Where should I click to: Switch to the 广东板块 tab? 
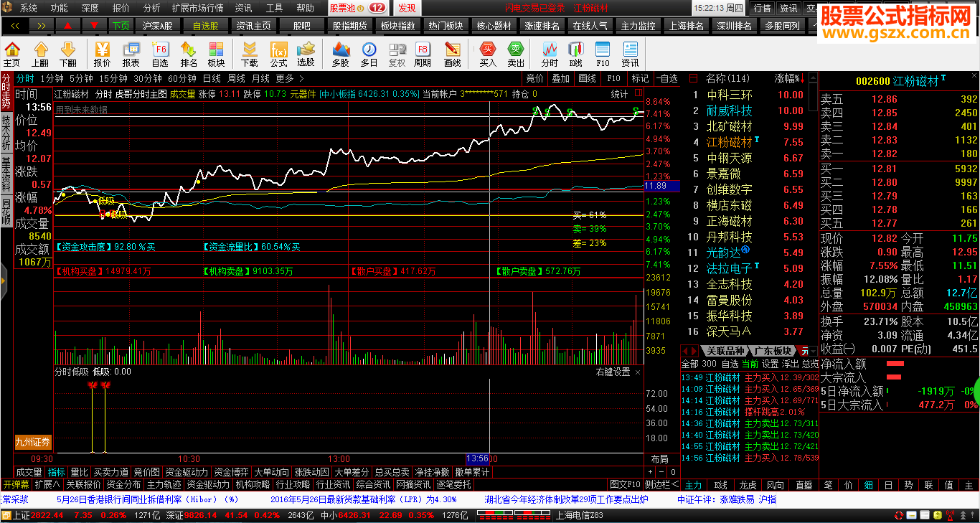coord(773,351)
